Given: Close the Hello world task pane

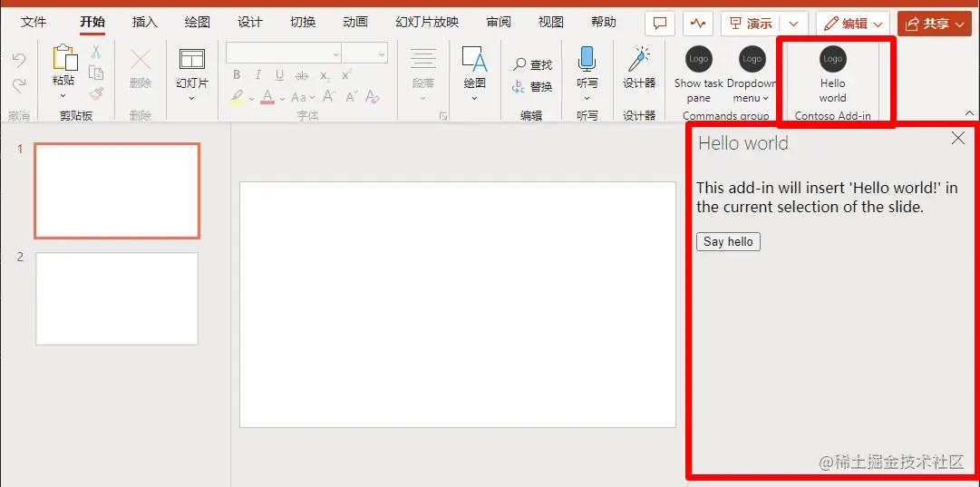Looking at the screenshot, I should 957,138.
